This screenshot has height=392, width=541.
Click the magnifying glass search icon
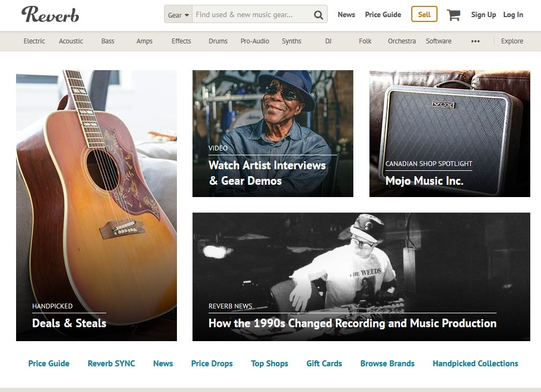tap(318, 15)
